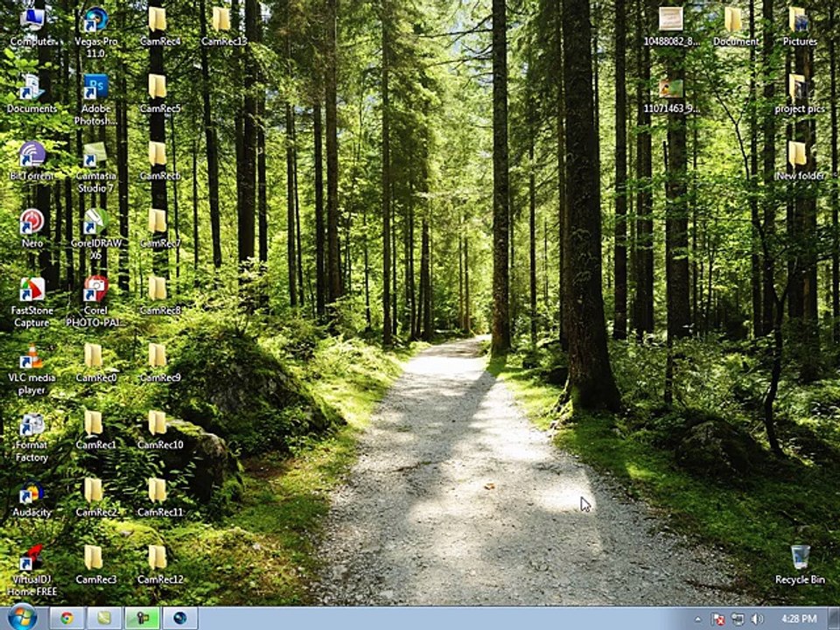Image resolution: width=840 pixels, height=630 pixels.
Task: Select the CamRec5 folder
Action: 159,94
